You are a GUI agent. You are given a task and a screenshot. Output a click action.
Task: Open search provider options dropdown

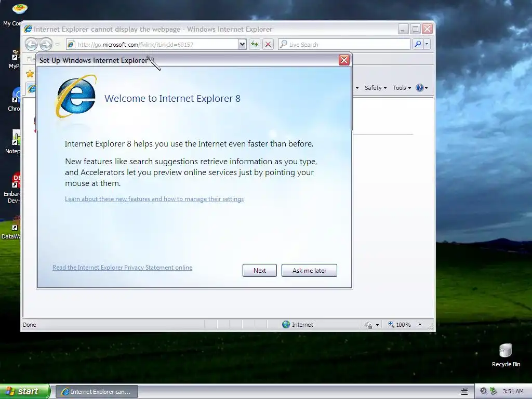427,44
